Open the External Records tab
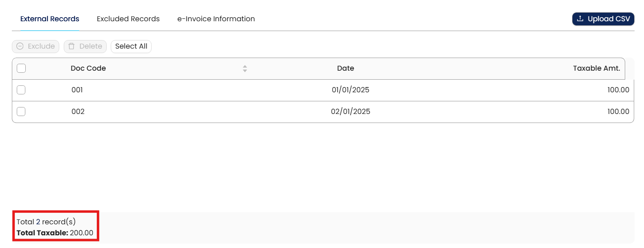644x248 pixels. [50, 19]
